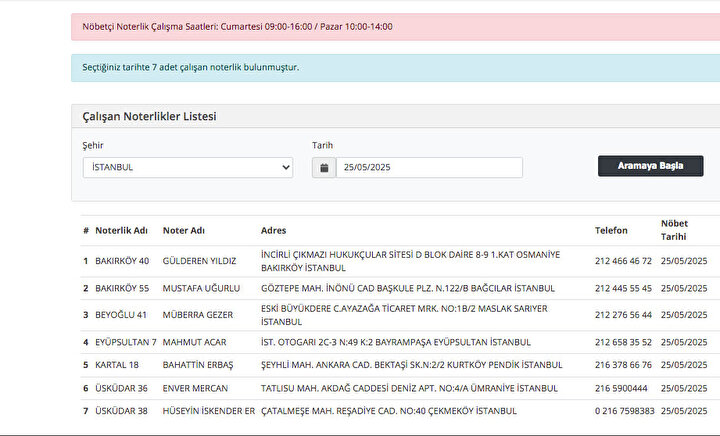Select the BEYOĞLU 41 cell
Screen dimensions: 720x436
(x=121, y=315)
